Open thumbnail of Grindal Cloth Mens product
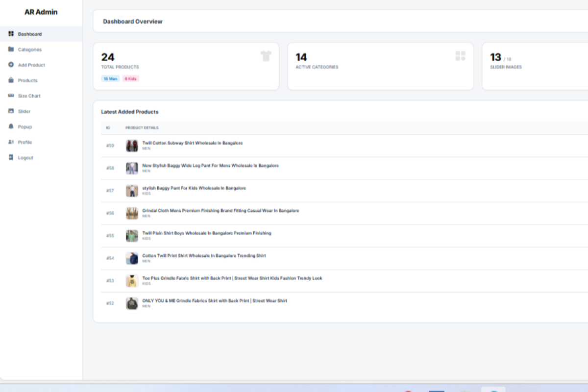The height and width of the screenshot is (392, 588). [x=132, y=213]
